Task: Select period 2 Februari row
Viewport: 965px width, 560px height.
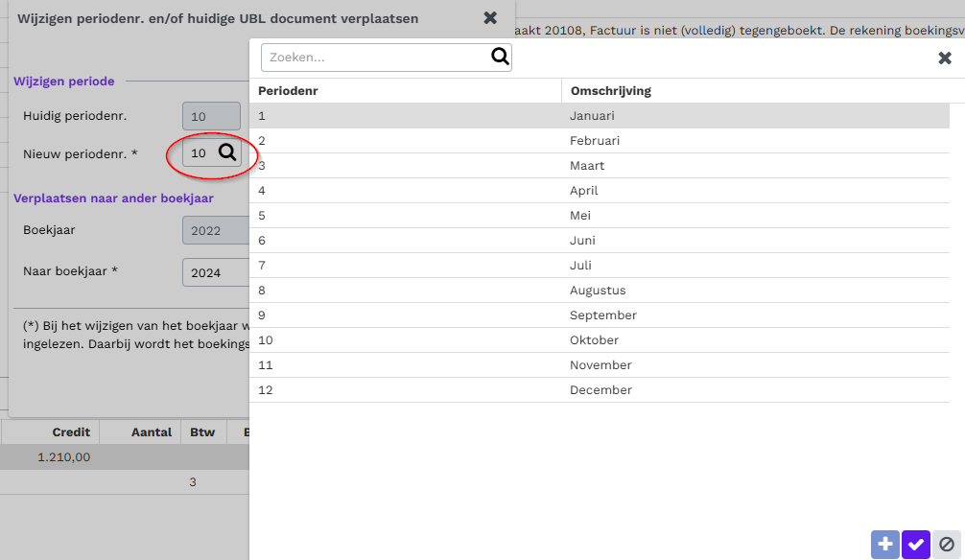Action: tap(600, 141)
